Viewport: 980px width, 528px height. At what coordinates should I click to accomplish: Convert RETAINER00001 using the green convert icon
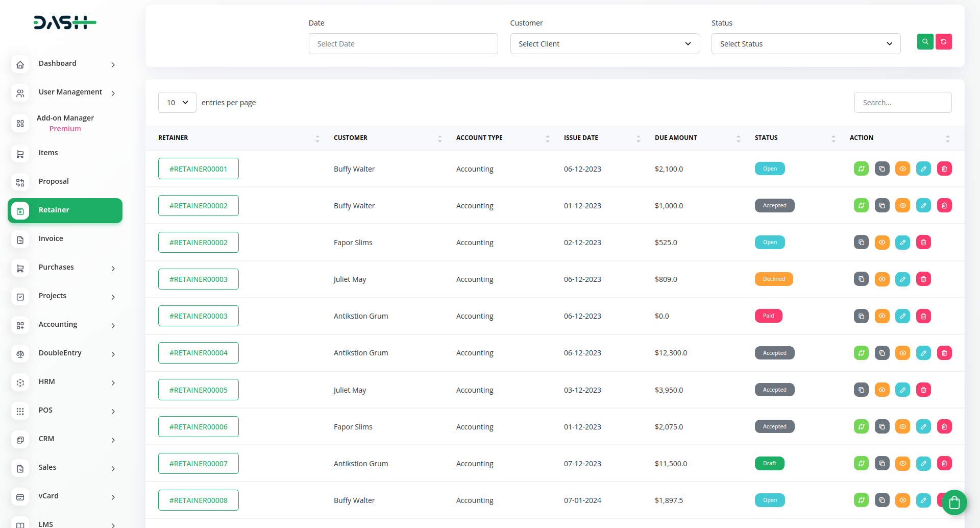click(x=861, y=169)
